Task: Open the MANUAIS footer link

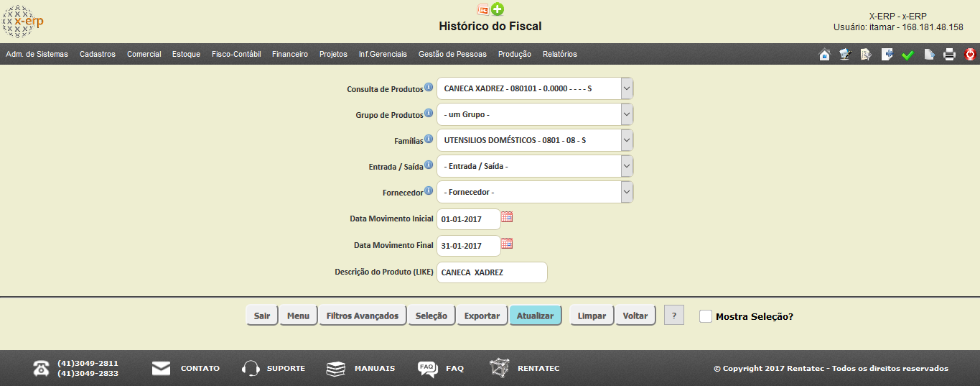Action: tap(375, 369)
